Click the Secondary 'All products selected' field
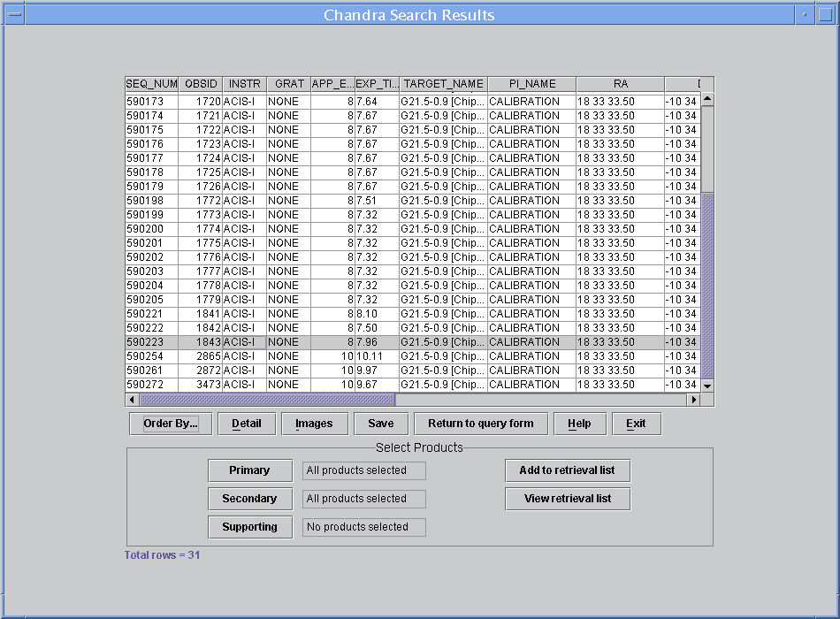Image resolution: width=840 pixels, height=619 pixels. [363, 499]
